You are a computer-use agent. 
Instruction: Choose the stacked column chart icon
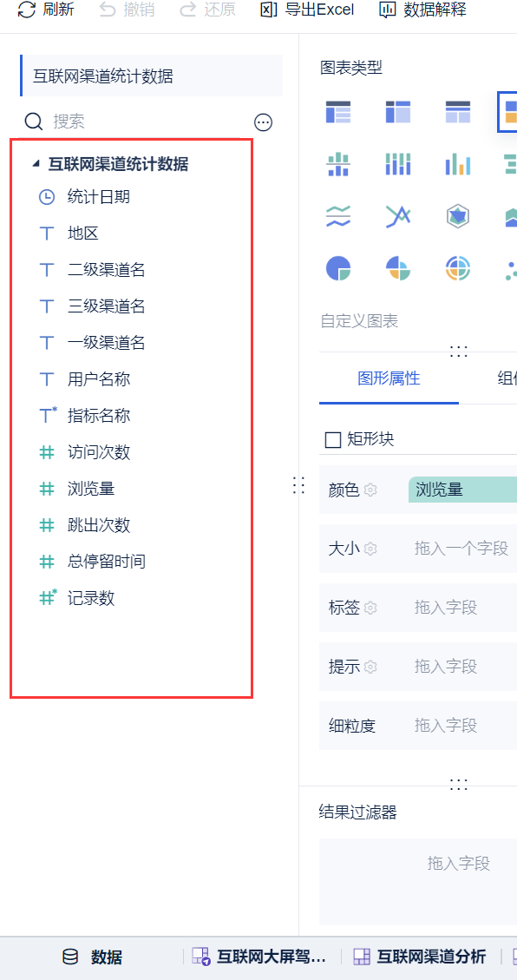click(398, 164)
